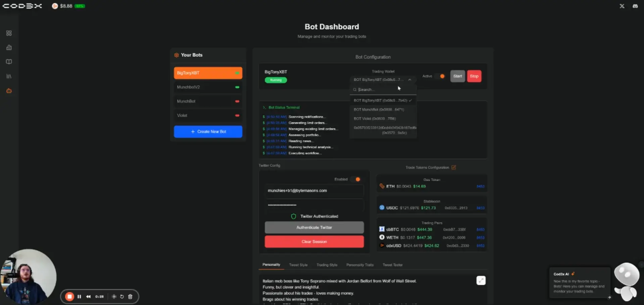
Task: Open the X (Twitter) link icon
Action: tap(622, 6)
